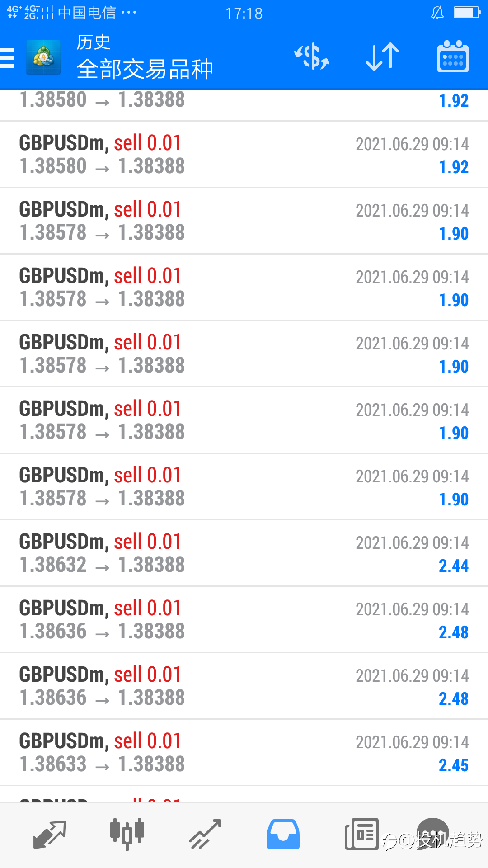Open the candlestick chart tab

pos(127,834)
